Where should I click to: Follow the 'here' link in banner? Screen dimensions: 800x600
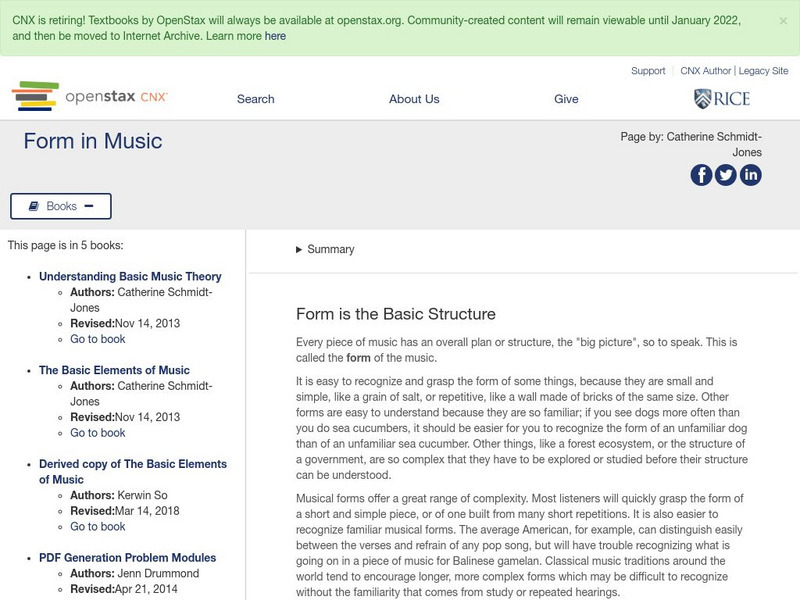(275, 36)
